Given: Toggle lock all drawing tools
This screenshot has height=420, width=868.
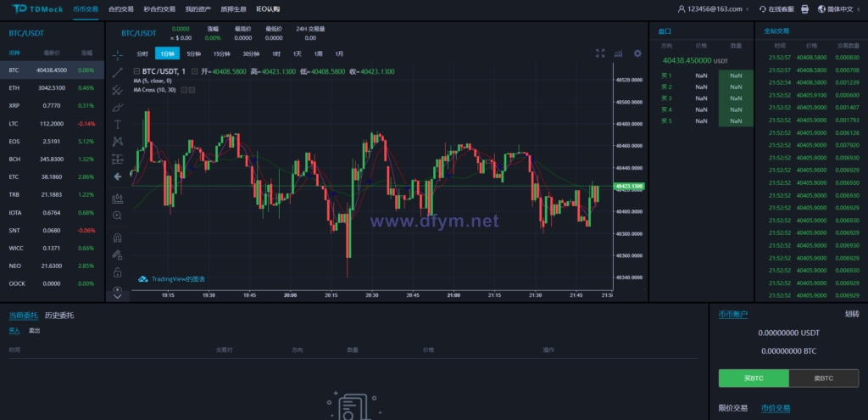Looking at the screenshot, I should pos(117,272).
